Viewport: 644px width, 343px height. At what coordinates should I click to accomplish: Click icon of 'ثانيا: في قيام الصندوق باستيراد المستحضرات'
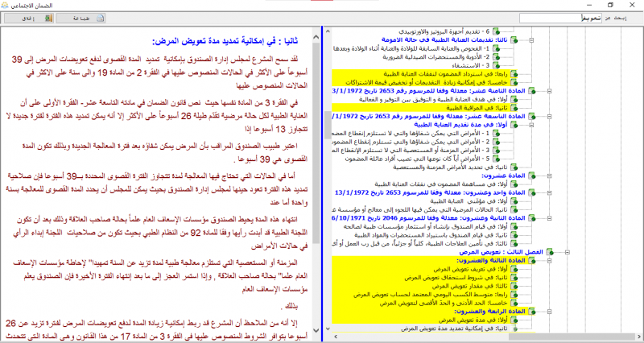(x=514, y=235)
